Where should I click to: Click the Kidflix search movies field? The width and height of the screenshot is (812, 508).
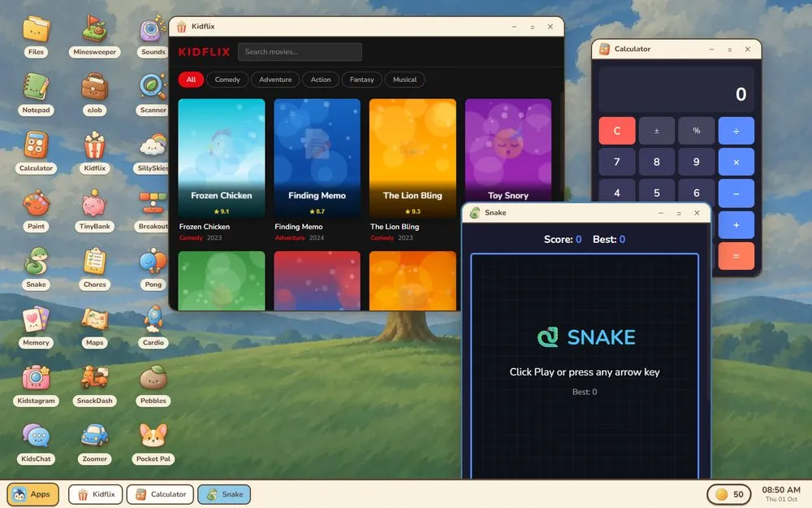click(300, 52)
